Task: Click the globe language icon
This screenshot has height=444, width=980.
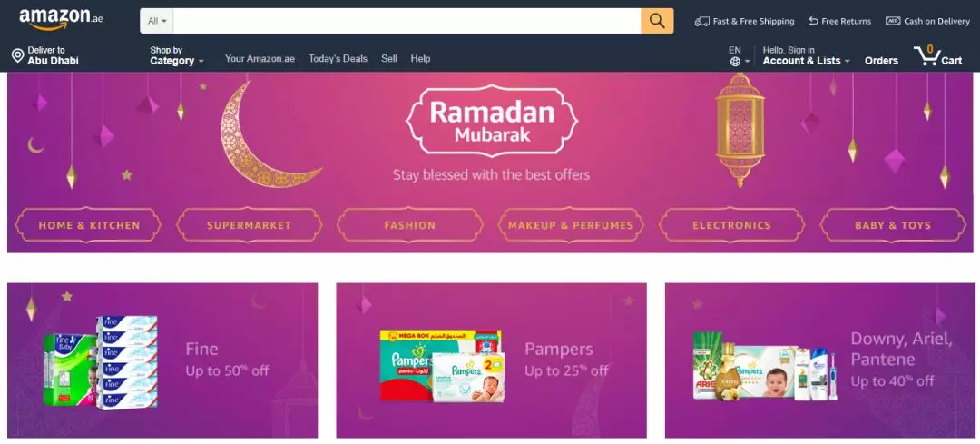Action: pos(735,61)
